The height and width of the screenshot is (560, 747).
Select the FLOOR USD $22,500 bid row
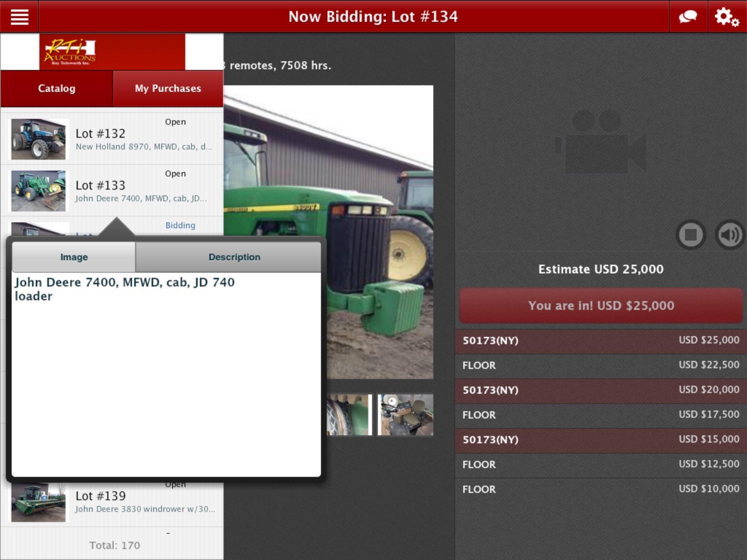[x=601, y=365]
